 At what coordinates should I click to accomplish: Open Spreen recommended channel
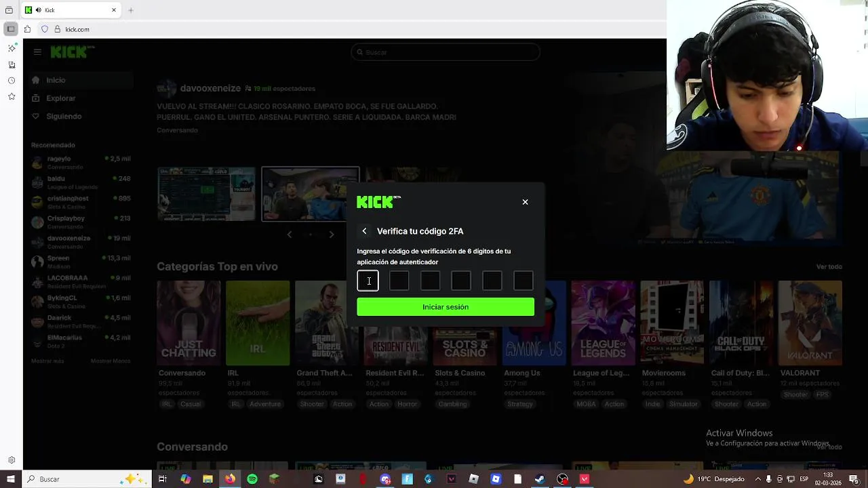81,262
